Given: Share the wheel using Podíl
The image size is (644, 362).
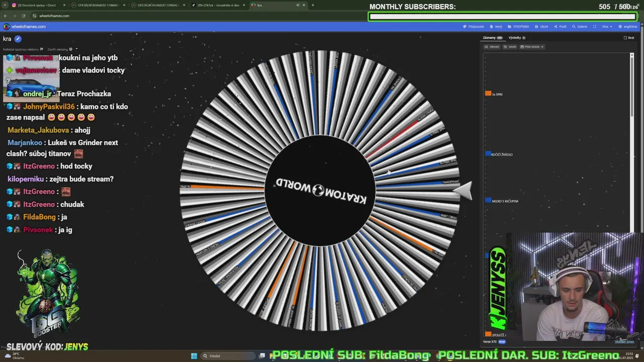Looking at the screenshot, I should point(560,27).
